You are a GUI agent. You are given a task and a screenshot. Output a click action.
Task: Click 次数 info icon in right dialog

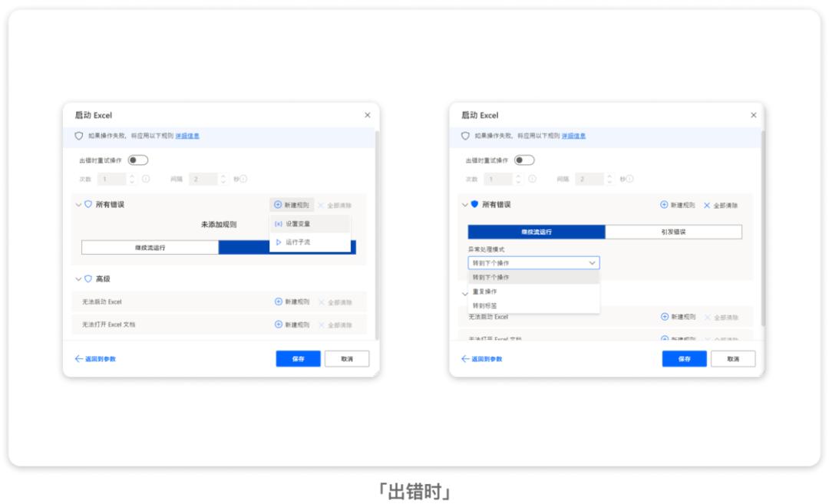[x=533, y=179]
